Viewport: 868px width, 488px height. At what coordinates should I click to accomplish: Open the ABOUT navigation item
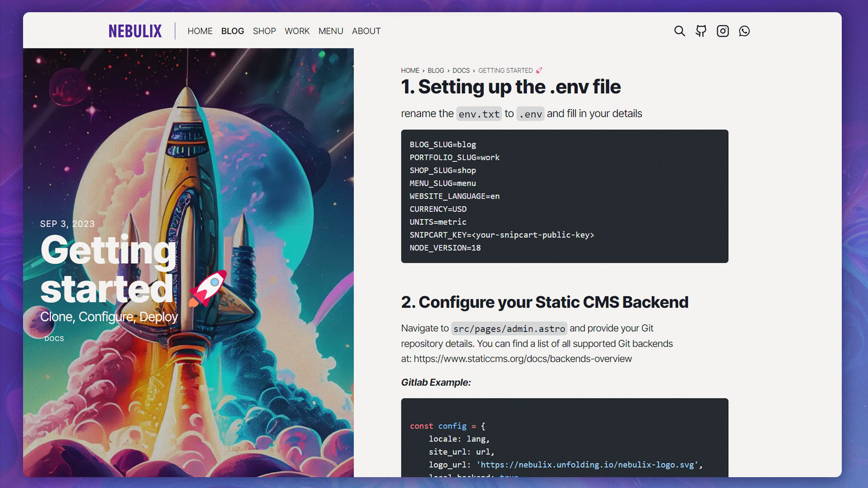click(x=366, y=31)
